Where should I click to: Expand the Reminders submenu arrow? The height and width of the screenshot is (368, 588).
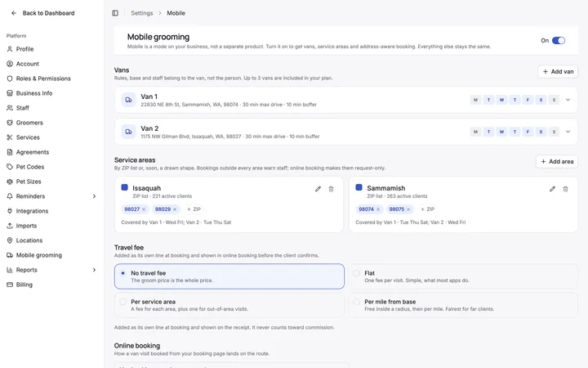[94, 196]
